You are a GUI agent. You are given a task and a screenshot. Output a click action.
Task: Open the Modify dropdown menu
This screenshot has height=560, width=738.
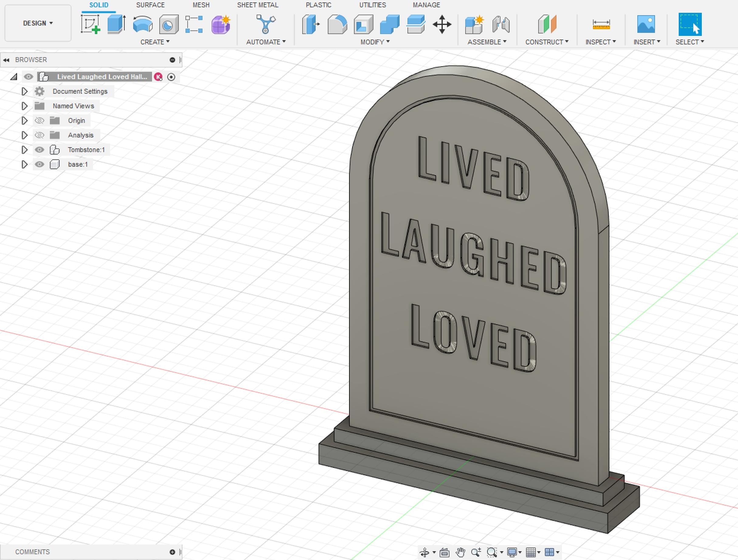pyautogui.click(x=375, y=42)
